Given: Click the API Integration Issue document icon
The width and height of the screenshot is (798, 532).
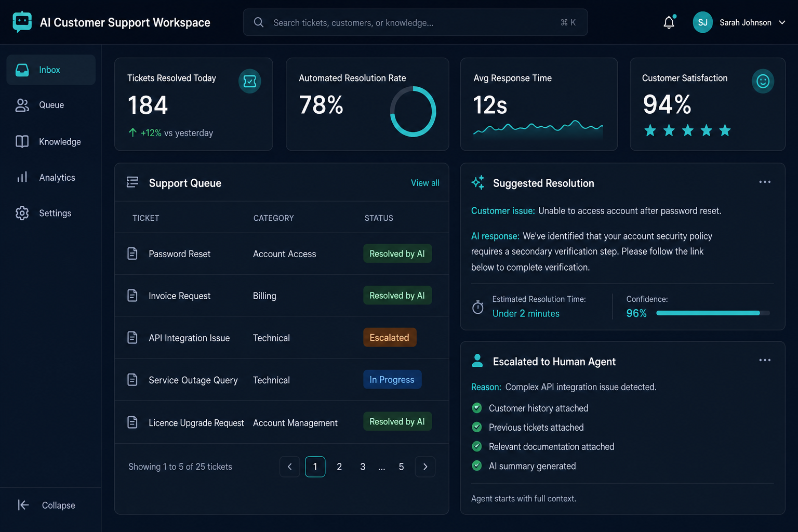Looking at the screenshot, I should tap(132, 338).
